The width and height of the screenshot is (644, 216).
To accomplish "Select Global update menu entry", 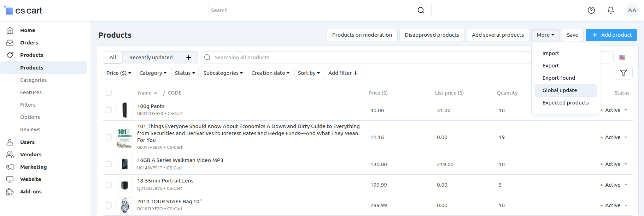I will click(x=566, y=90).
